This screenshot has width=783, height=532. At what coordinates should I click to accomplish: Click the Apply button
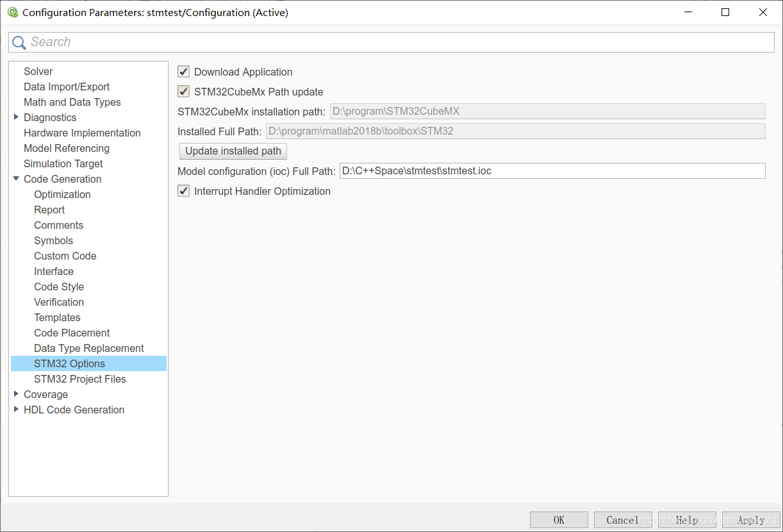pyautogui.click(x=751, y=520)
